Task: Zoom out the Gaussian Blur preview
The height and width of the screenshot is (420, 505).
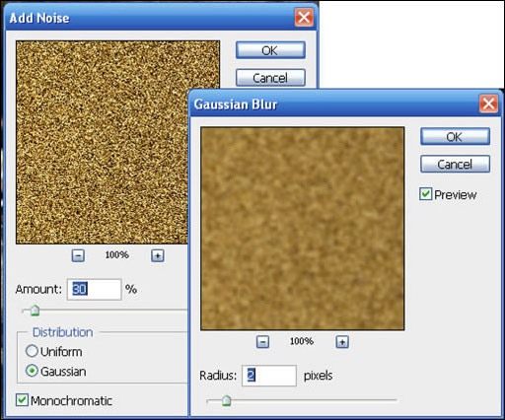Action: coord(262,342)
